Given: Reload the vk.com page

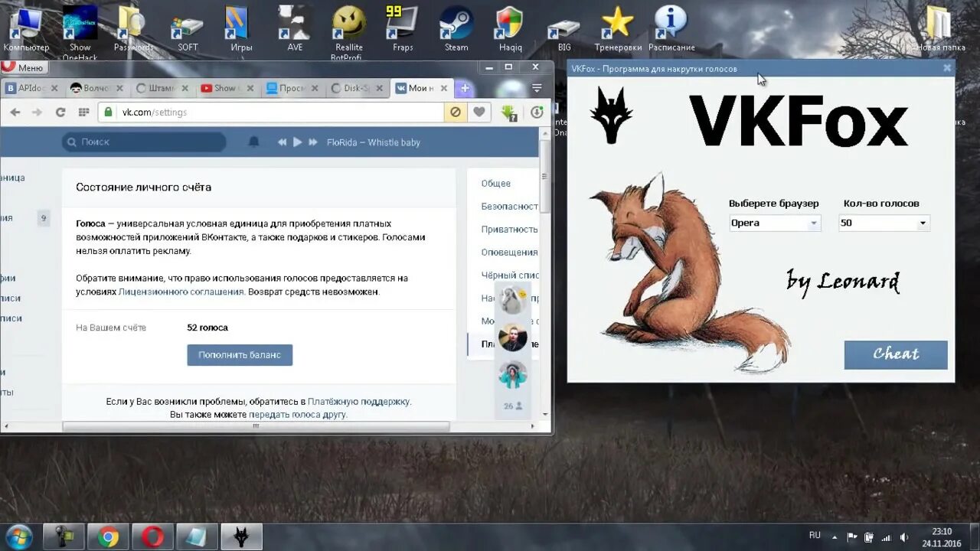Looking at the screenshot, I should click(60, 112).
